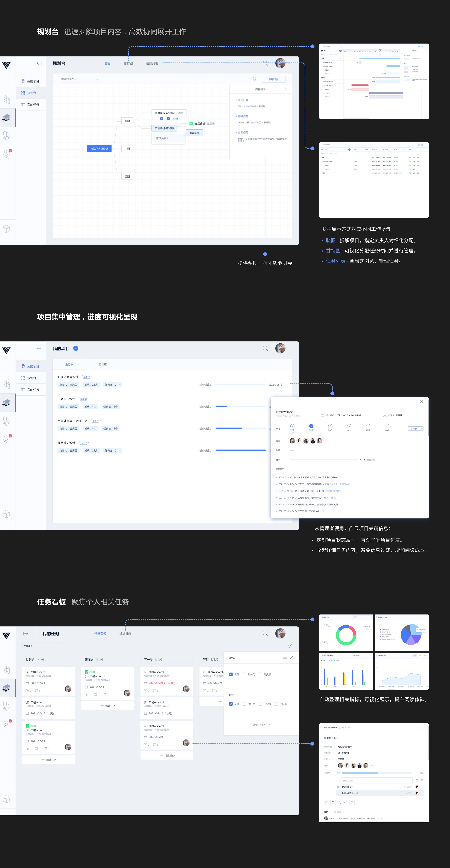Click the progress bar of 王老吉IP设计 project
The width and height of the screenshot is (450, 868).
(x=240, y=406)
